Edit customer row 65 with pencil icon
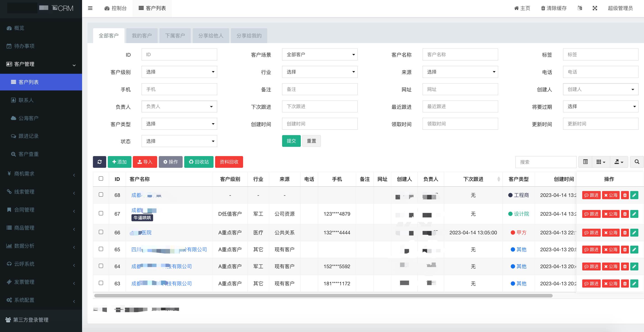 click(634, 249)
